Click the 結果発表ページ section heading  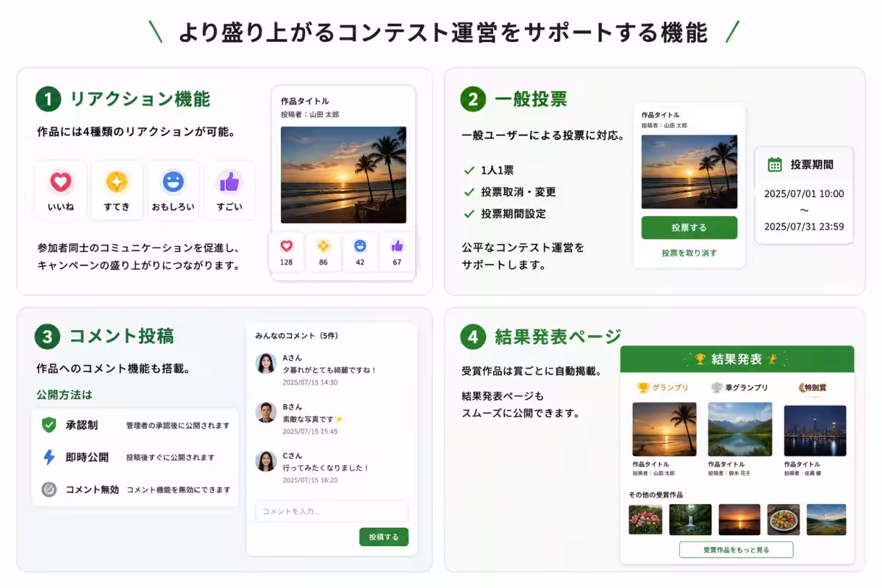coord(558,337)
